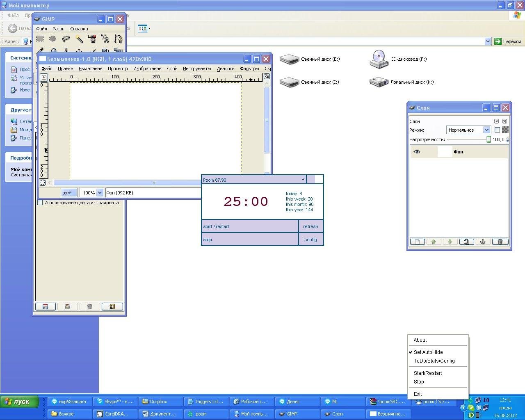The height and width of the screenshot is (420, 525).
Task: Click the navigation zoom icon at ruler corner
Action: tap(267, 77)
